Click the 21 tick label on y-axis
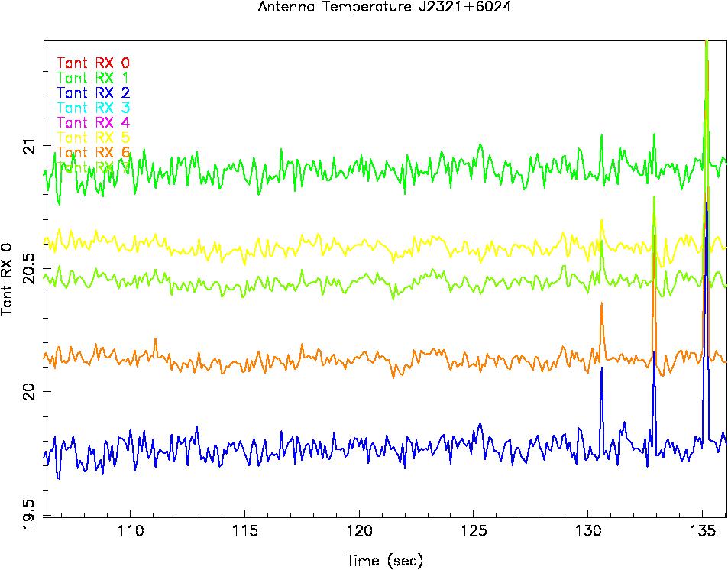The height and width of the screenshot is (570, 728). tap(30, 145)
